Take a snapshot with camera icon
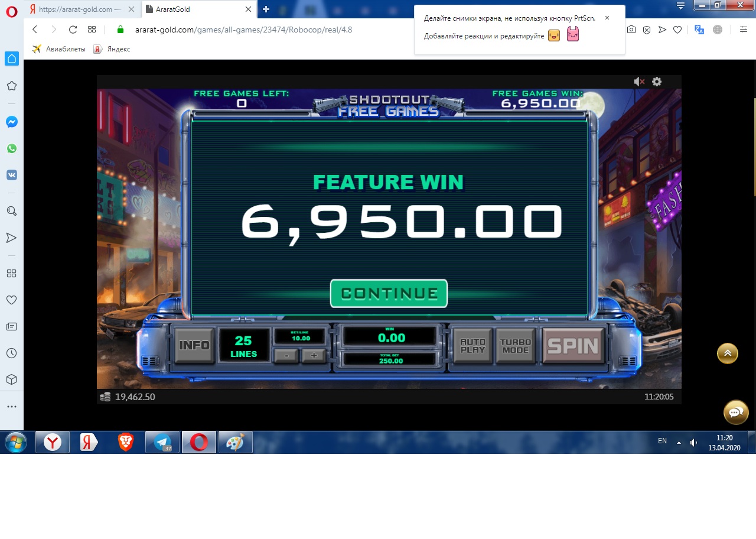 pos(631,30)
